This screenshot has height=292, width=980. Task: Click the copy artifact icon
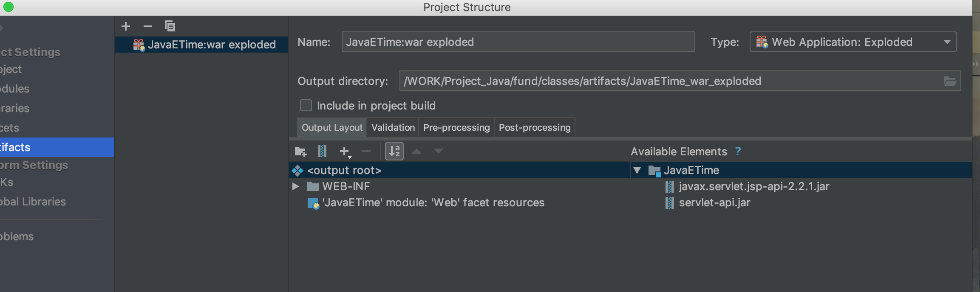[x=170, y=26]
